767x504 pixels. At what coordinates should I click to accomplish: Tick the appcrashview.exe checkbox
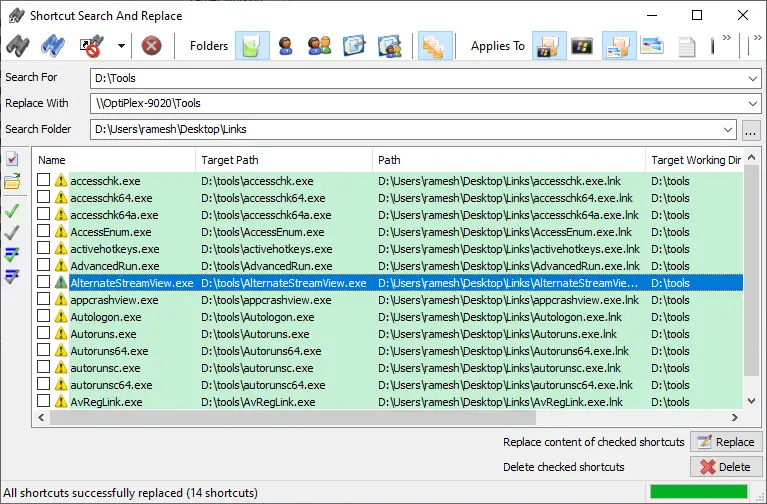44,299
